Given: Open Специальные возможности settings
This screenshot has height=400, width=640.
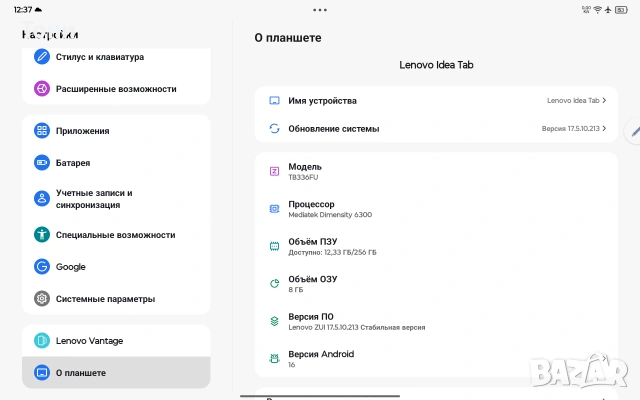Looking at the screenshot, I should 116,235.
